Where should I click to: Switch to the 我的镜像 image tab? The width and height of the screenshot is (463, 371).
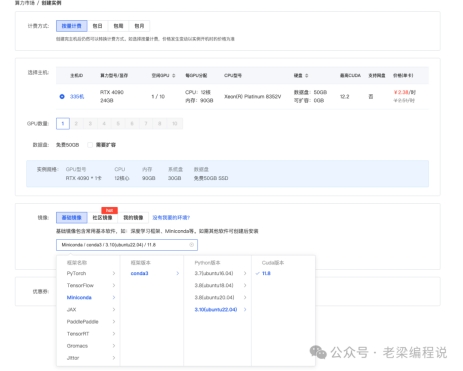tap(133, 217)
